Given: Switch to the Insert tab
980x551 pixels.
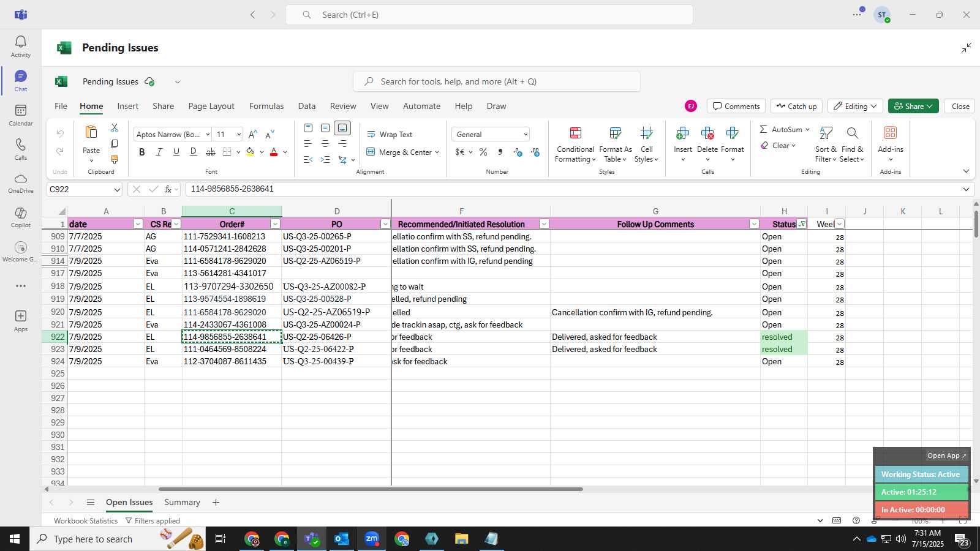Looking at the screenshot, I should point(128,106).
